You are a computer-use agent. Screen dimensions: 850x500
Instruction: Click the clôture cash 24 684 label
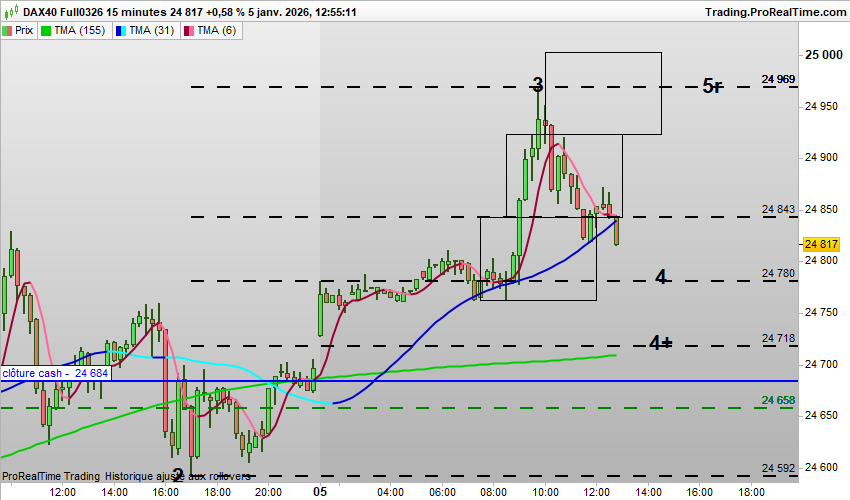[x=55, y=373]
